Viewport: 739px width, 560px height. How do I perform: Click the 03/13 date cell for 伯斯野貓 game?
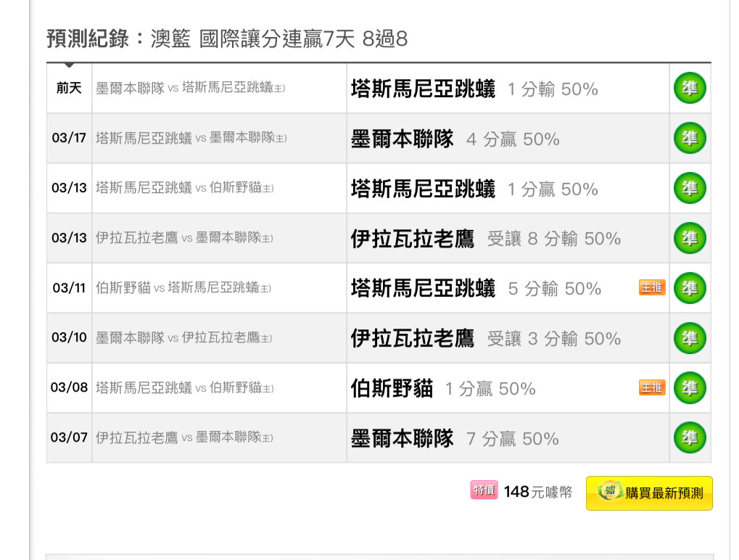(x=70, y=188)
